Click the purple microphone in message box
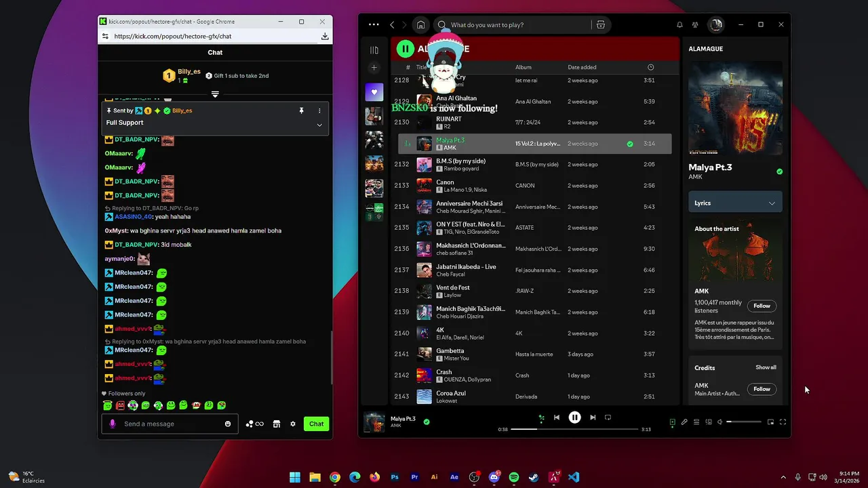Viewport: 868px width, 488px height. (x=113, y=424)
